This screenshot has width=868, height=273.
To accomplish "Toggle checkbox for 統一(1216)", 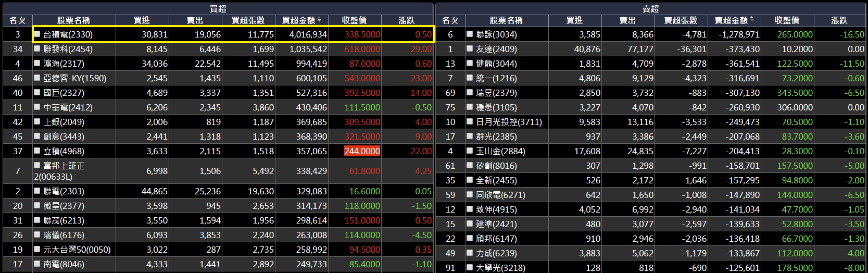I will point(470,78).
